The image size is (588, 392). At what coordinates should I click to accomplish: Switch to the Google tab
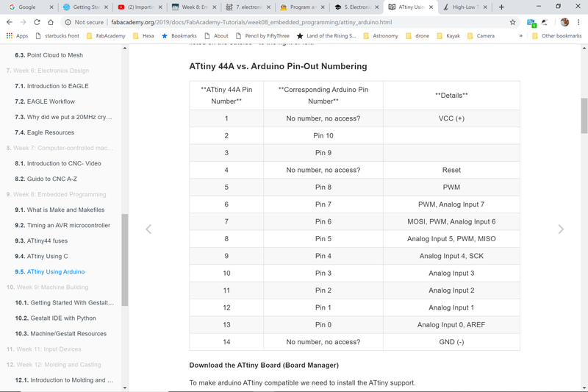tap(26, 7)
